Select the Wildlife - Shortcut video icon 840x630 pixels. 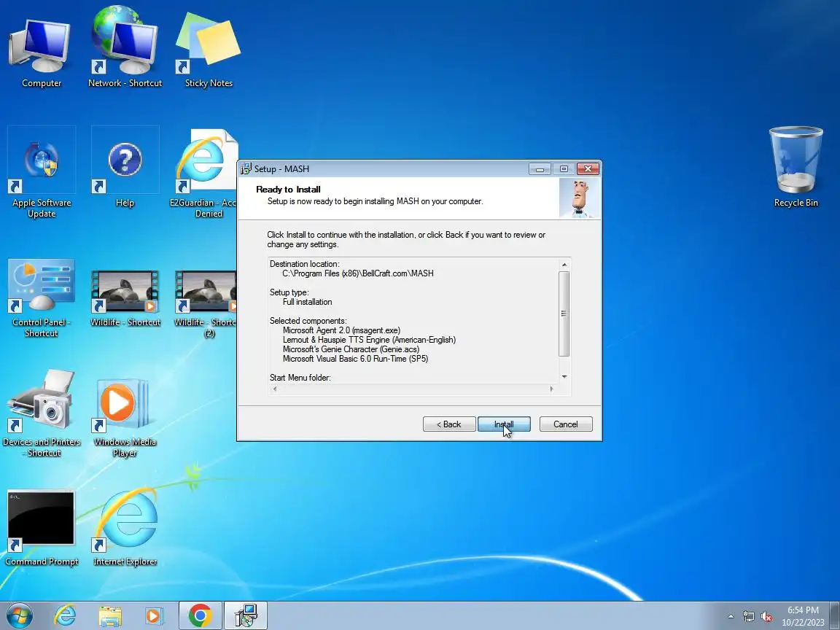[125, 297]
